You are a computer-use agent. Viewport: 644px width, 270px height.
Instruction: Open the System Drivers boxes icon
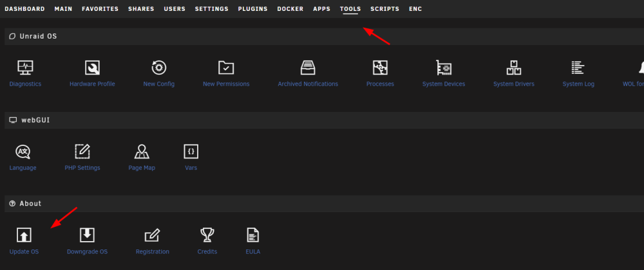click(x=514, y=67)
